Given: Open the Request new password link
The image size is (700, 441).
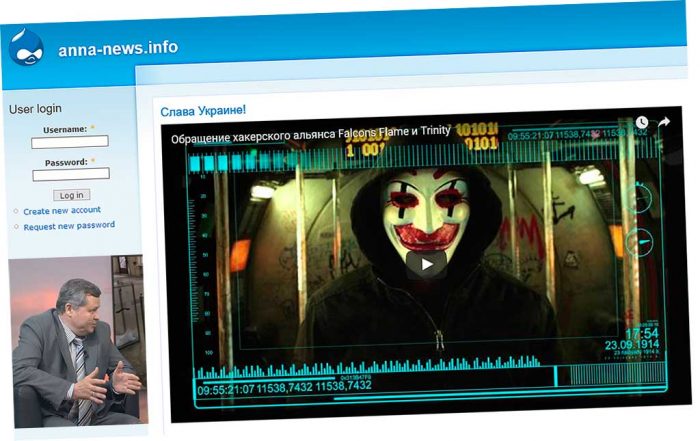Looking at the screenshot, I should pos(69,226).
